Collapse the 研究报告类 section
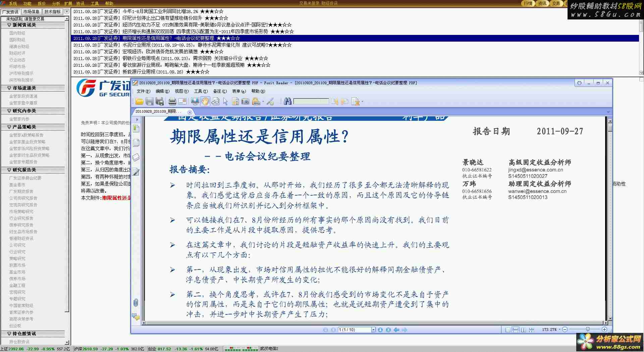The height and width of the screenshot is (352, 644). [x=9, y=170]
